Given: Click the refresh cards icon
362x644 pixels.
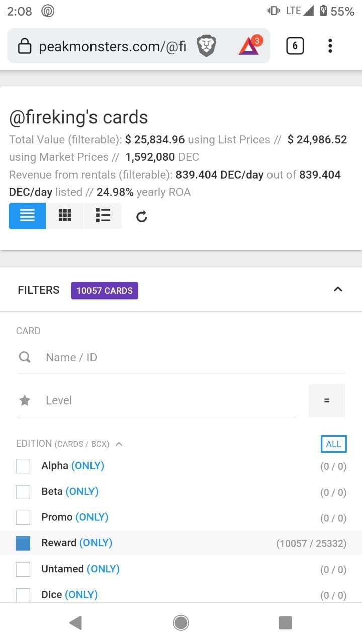Looking at the screenshot, I should (142, 217).
